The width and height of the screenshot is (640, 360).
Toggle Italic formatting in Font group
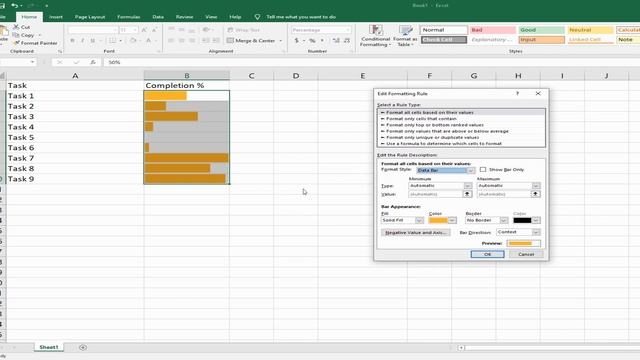(x=82, y=40)
